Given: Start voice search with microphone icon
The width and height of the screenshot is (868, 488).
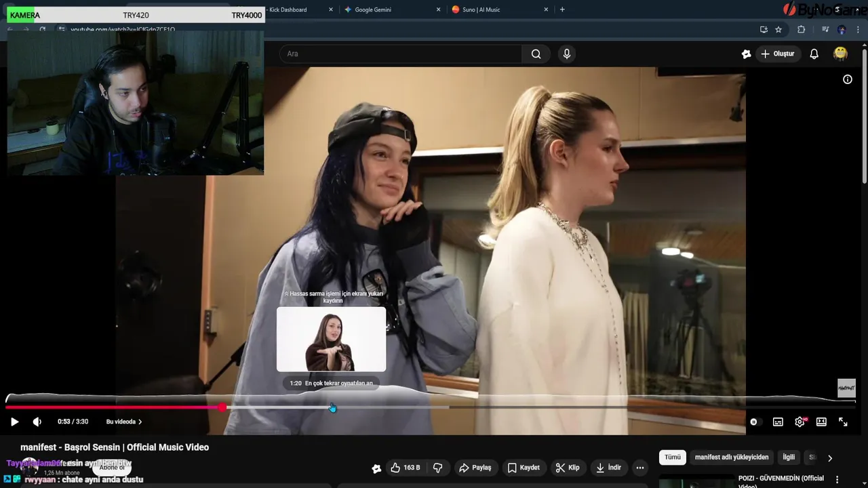Looking at the screenshot, I should coord(567,54).
